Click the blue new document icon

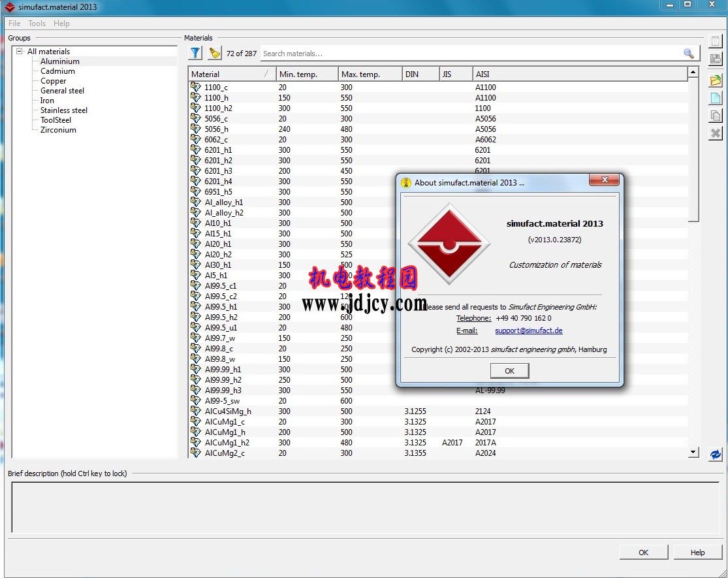(716, 98)
